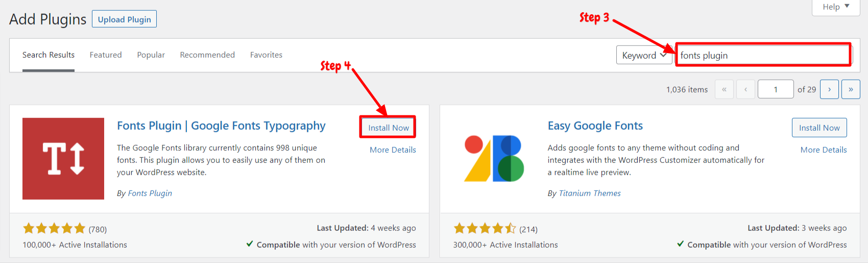
Task: Switch to the Popular tab
Action: tap(151, 55)
